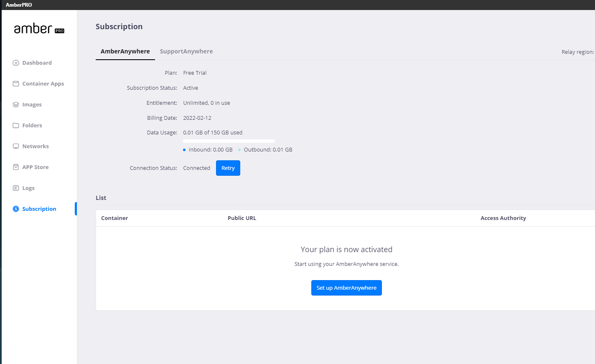Open the Dashboard page
Image resolution: width=595 pixels, height=364 pixels.
coord(37,63)
